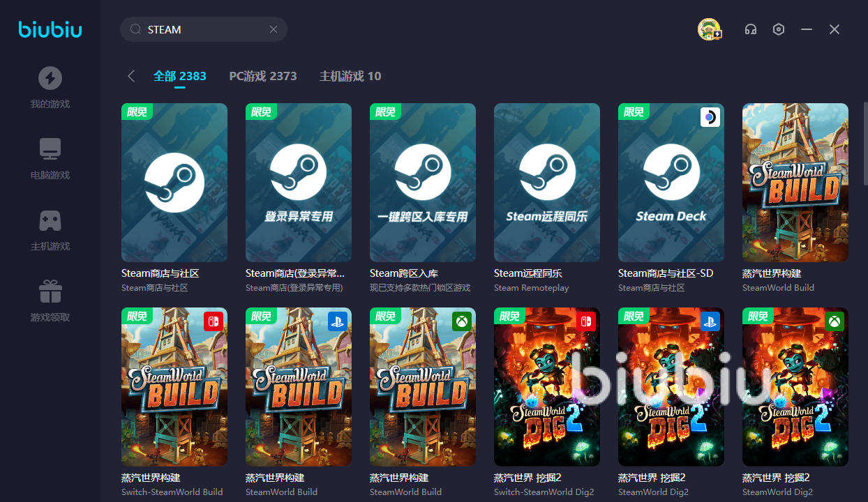Click the badge on Steam商店与社区-SD card
The height and width of the screenshot is (502, 868).
tap(710, 117)
